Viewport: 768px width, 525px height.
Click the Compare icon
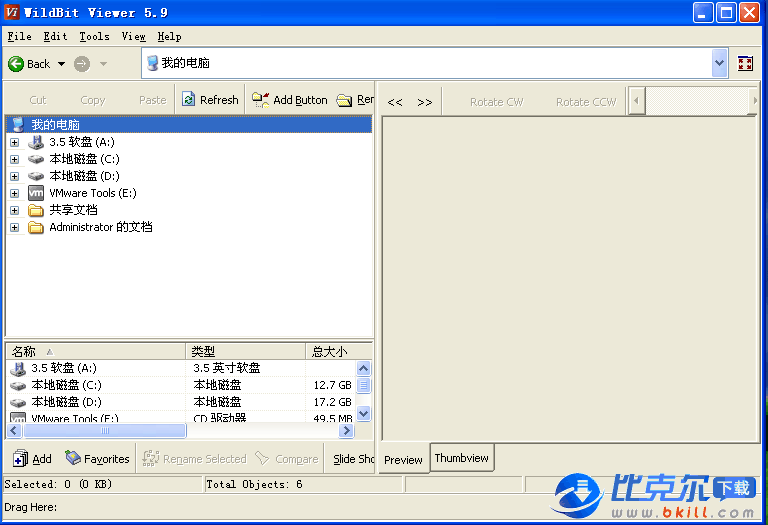click(x=262, y=458)
